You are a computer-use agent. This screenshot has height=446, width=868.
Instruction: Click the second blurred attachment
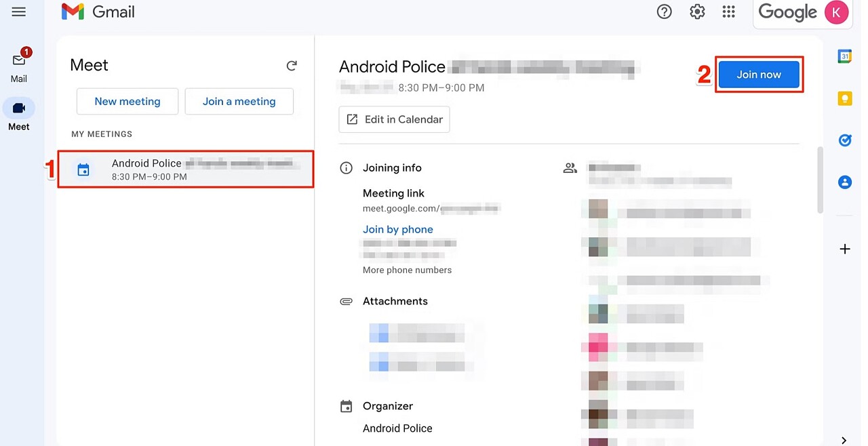(417, 362)
